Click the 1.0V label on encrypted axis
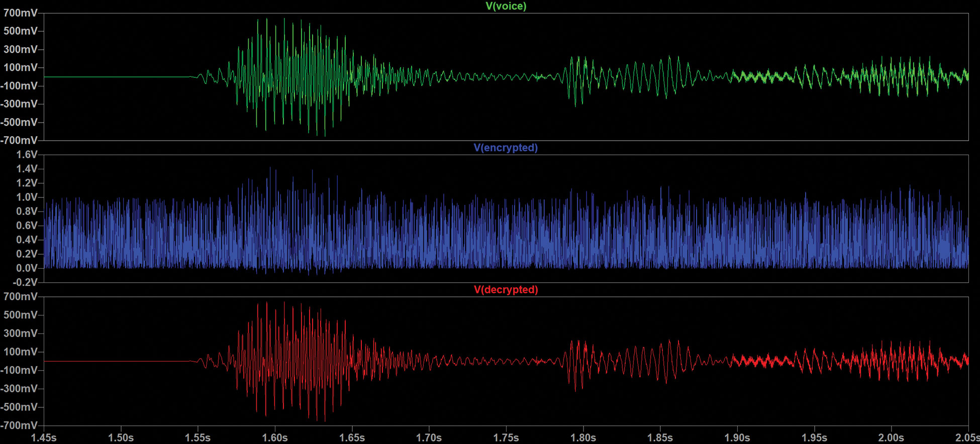Image resolution: width=980 pixels, height=444 pixels. pos(27,197)
